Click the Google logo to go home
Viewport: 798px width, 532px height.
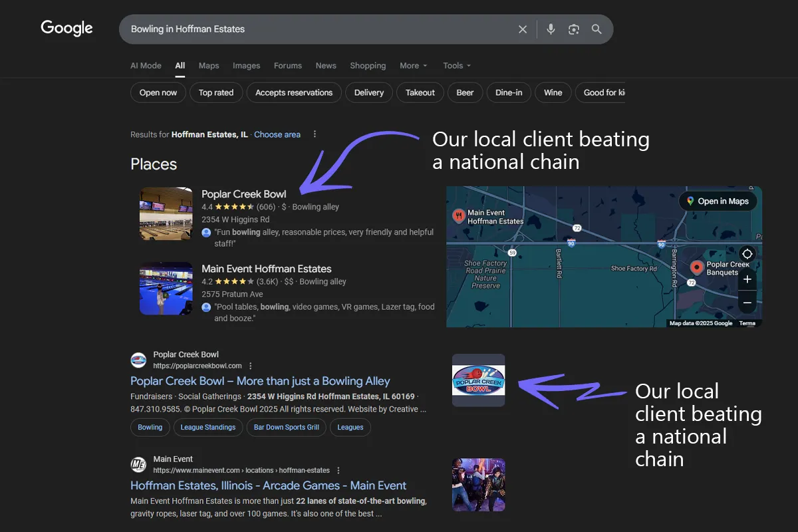[66, 28]
